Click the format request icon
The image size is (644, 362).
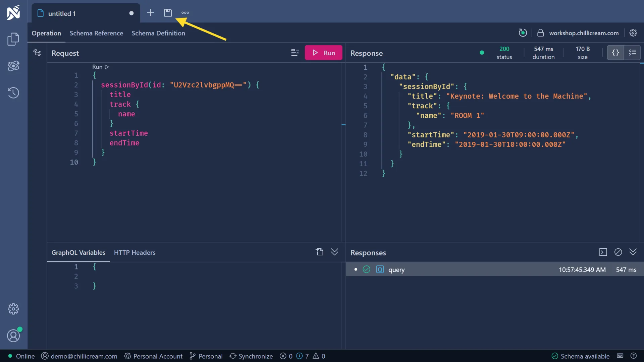coord(295,53)
